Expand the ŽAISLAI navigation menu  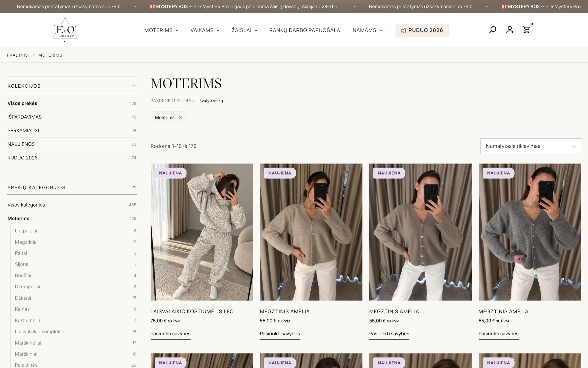244,30
